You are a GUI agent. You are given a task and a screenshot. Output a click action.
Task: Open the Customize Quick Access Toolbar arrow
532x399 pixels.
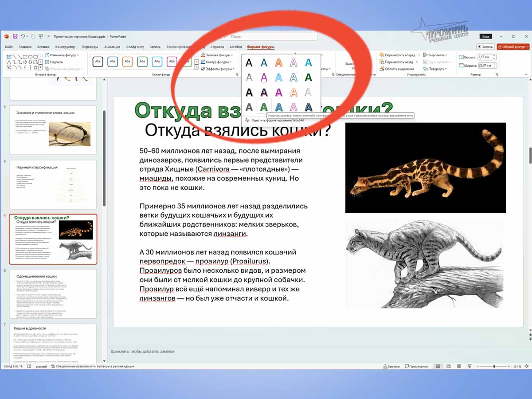click(48, 36)
